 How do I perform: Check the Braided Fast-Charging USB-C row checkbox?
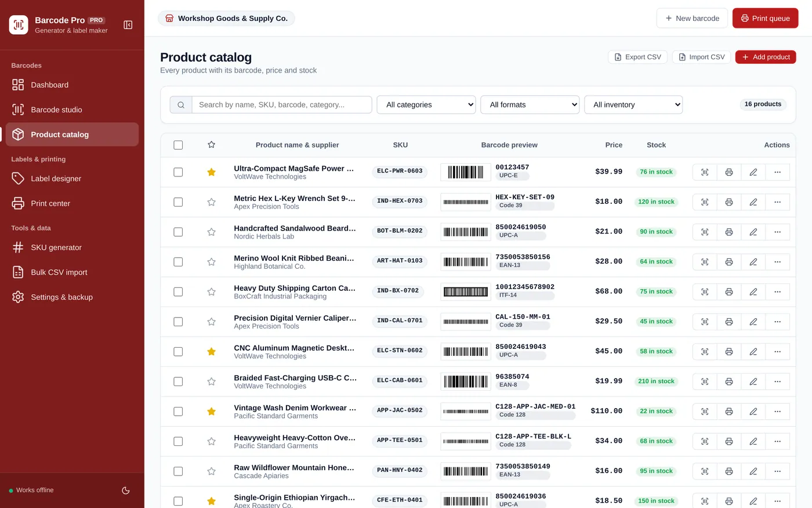(x=178, y=381)
